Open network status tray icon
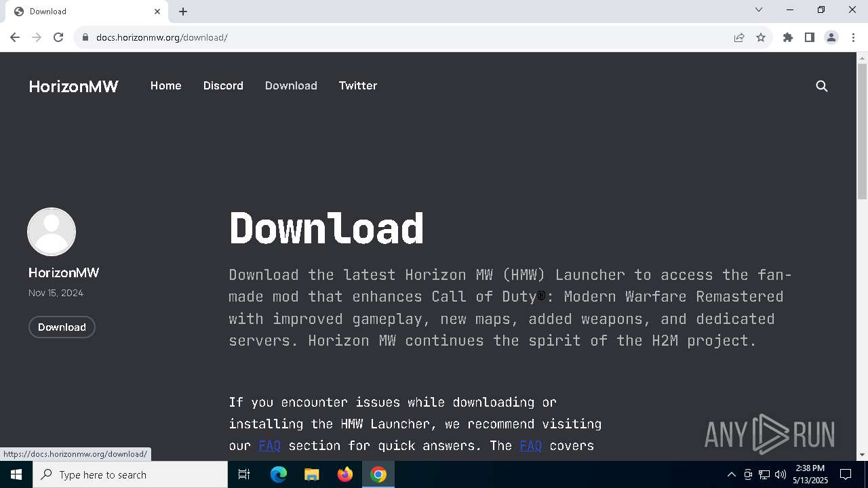 [764, 474]
